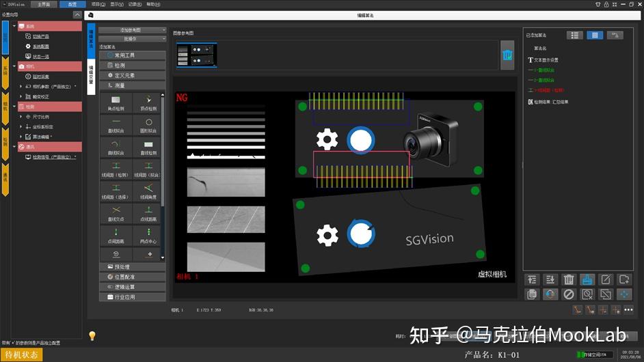644x362 pixels.
Task: Click the three-dots more options icon
Action: pos(628,310)
